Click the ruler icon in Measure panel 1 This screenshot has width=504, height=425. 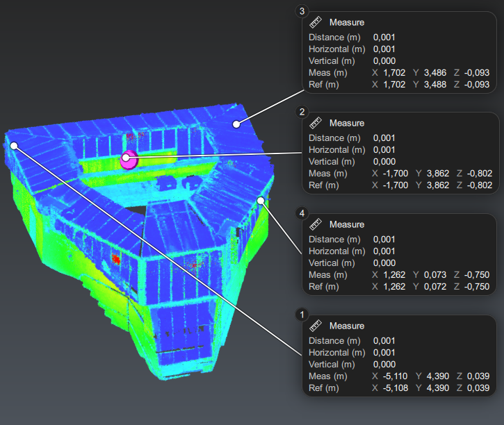(315, 326)
